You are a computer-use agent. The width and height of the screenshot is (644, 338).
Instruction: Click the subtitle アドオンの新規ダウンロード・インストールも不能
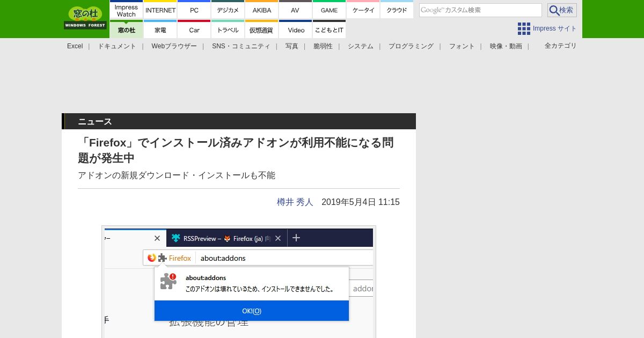coord(177,175)
